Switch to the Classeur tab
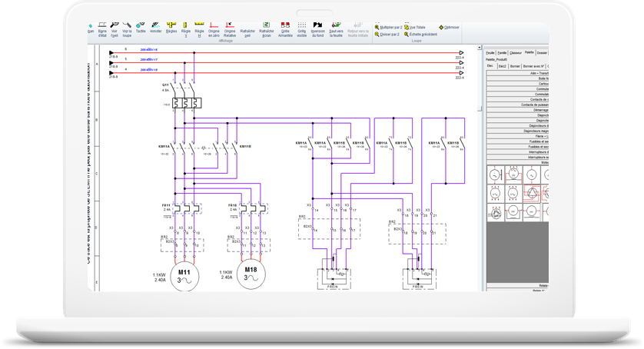The width and height of the screenshot is (644, 349). click(x=516, y=52)
